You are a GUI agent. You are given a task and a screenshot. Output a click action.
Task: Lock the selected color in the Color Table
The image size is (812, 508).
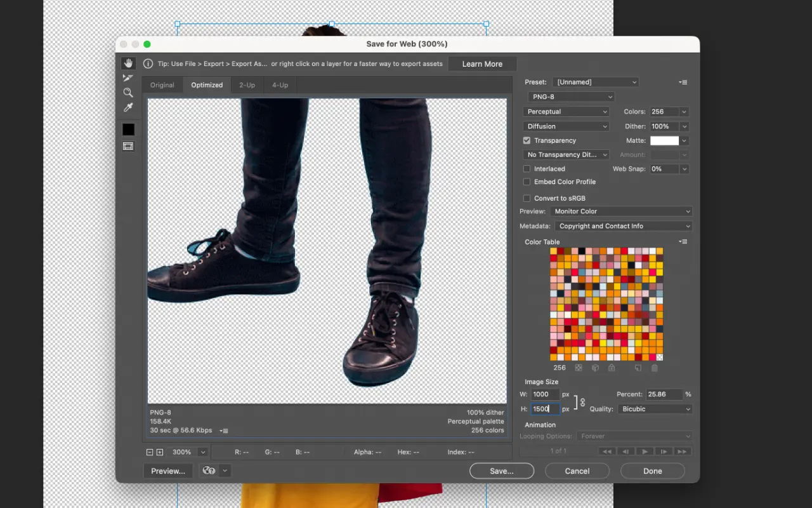pyautogui.click(x=612, y=368)
